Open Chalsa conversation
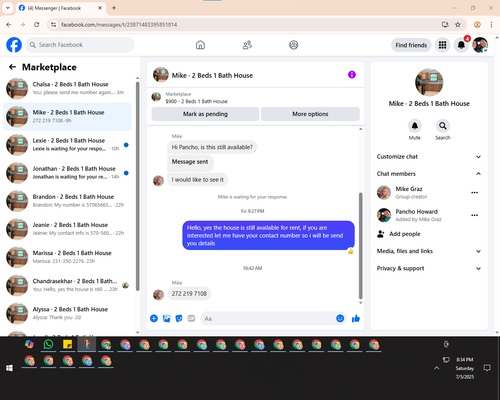This screenshot has height=400, width=500. pyautogui.click(x=67, y=88)
